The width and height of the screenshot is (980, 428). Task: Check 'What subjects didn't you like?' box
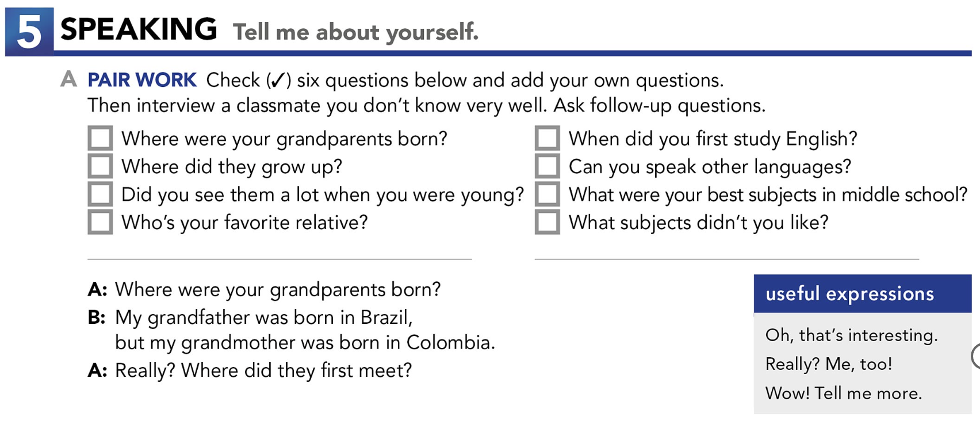(547, 221)
